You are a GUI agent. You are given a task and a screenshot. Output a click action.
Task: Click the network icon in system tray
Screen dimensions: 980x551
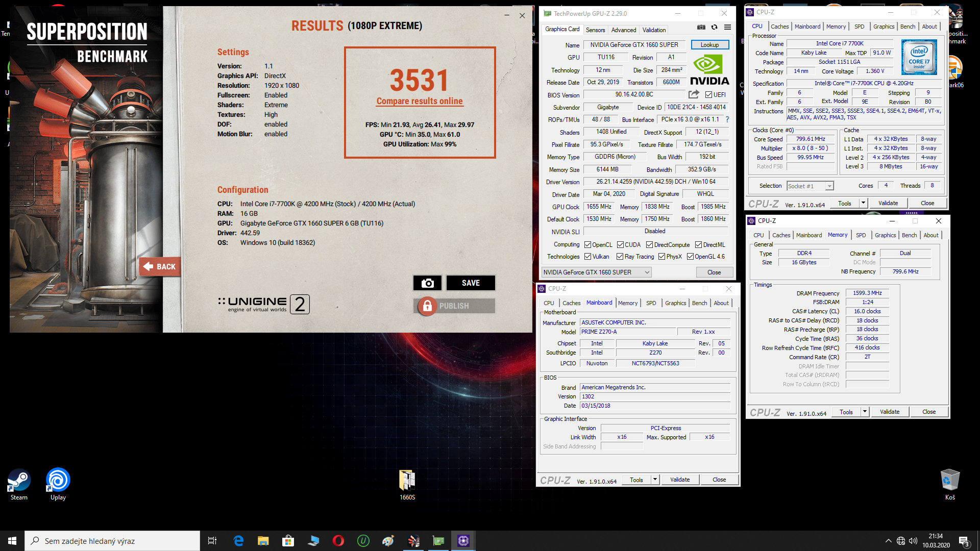click(901, 541)
